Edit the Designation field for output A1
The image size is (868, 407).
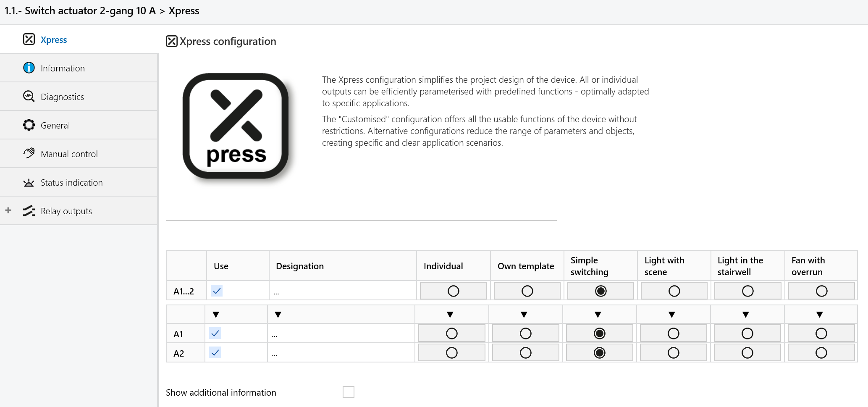[x=341, y=333]
